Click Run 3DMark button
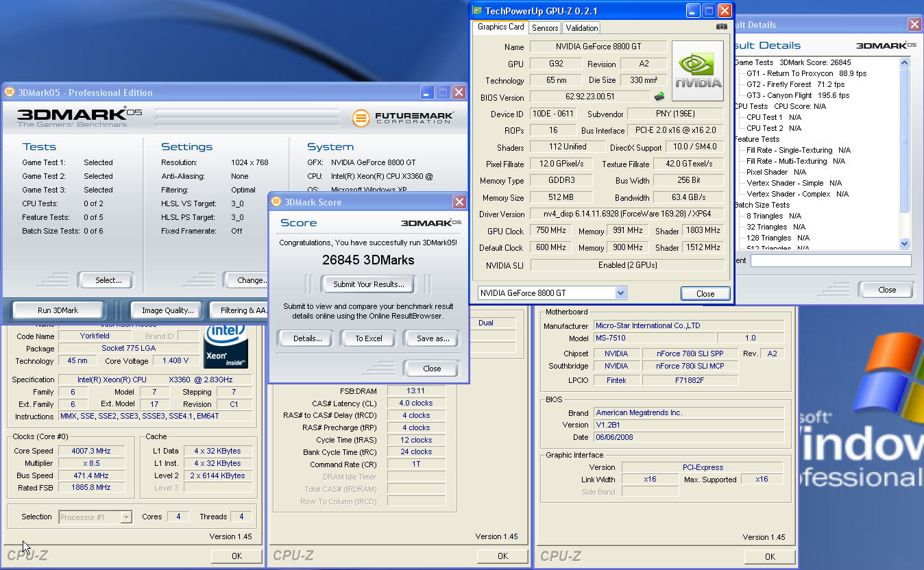This screenshot has height=570, width=924. (58, 310)
